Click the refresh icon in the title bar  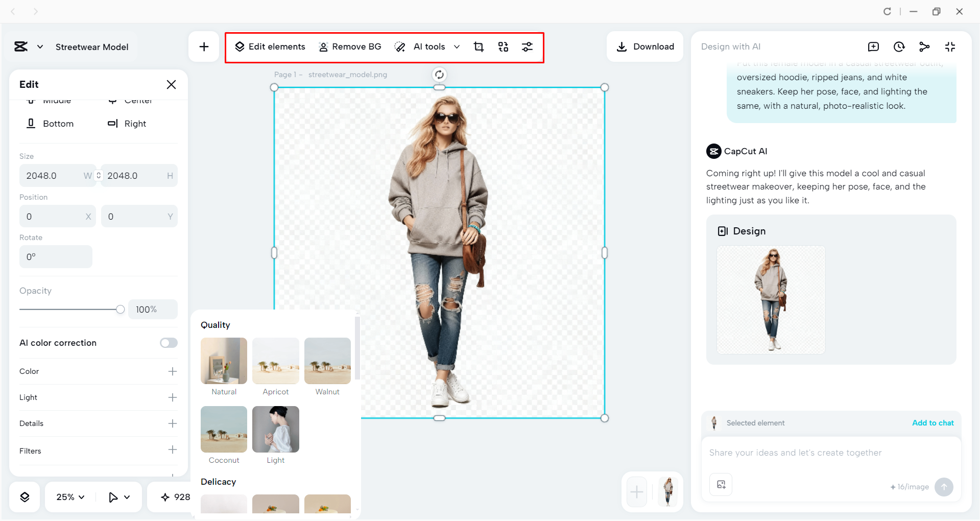pos(887,11)
